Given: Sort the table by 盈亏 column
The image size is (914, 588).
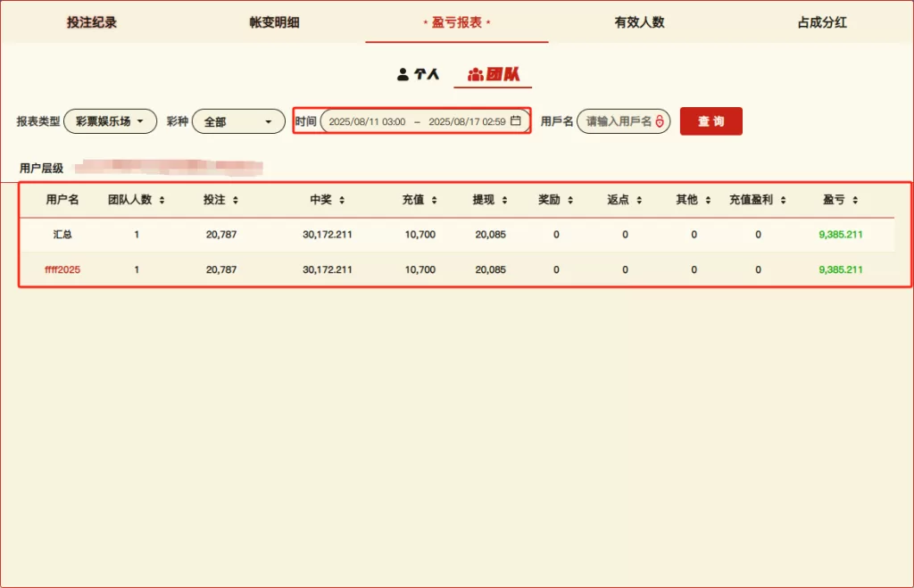Looking at the screenshot, I should (855, 200).
